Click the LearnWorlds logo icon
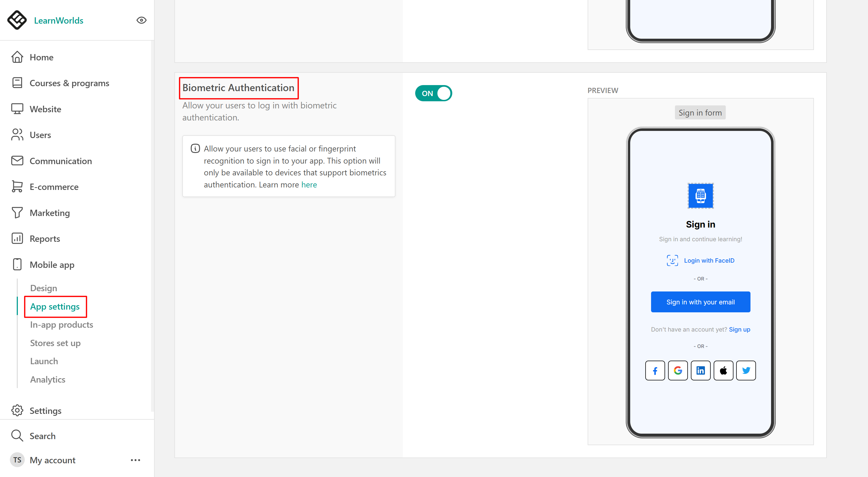 pos(17,20)
